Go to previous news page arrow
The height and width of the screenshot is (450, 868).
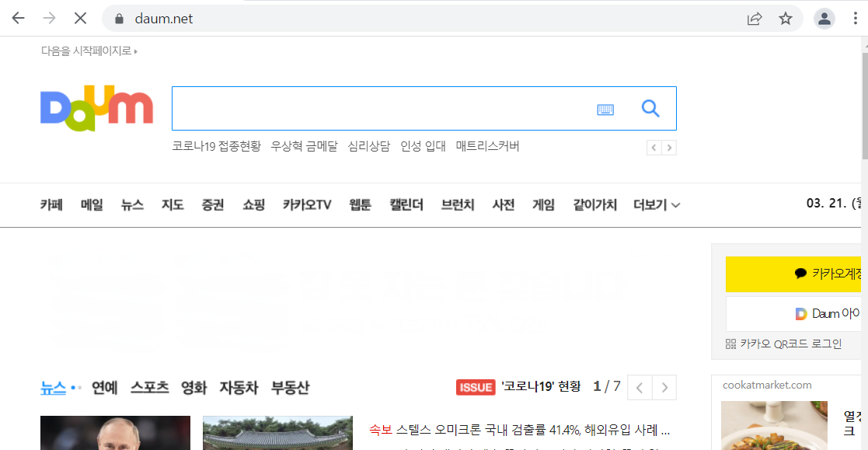640,388
